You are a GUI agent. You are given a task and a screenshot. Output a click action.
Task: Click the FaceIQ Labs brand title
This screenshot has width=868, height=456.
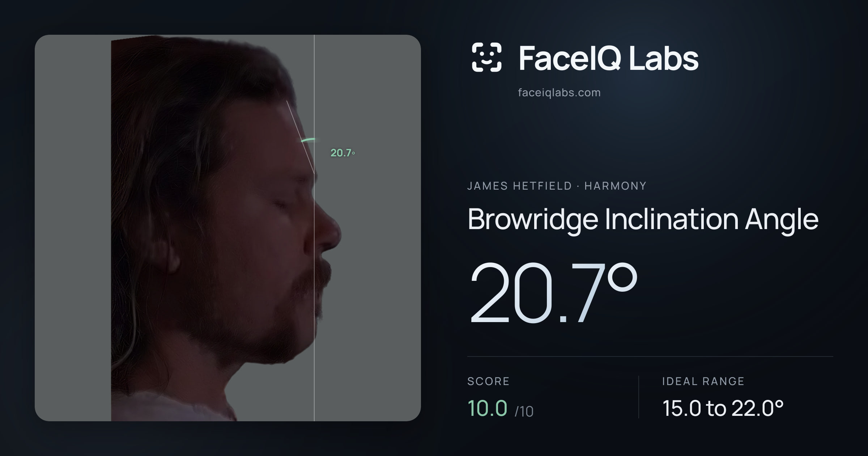608,58
